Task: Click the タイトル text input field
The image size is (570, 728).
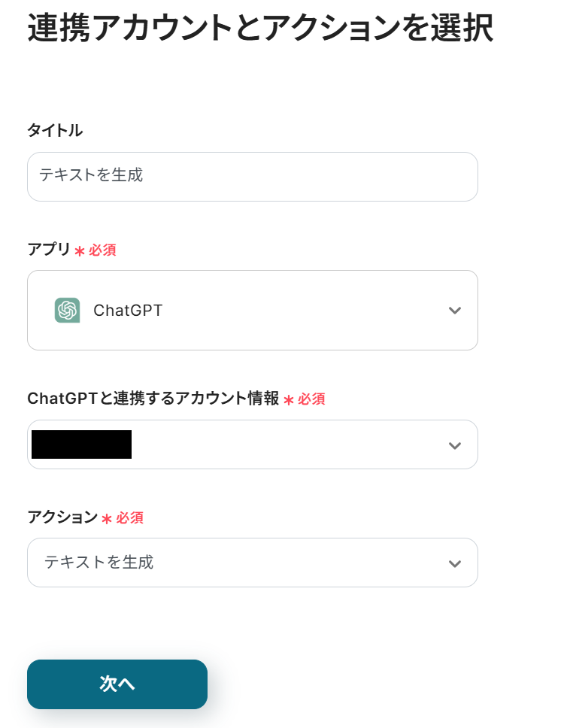Action: [252, 177]
